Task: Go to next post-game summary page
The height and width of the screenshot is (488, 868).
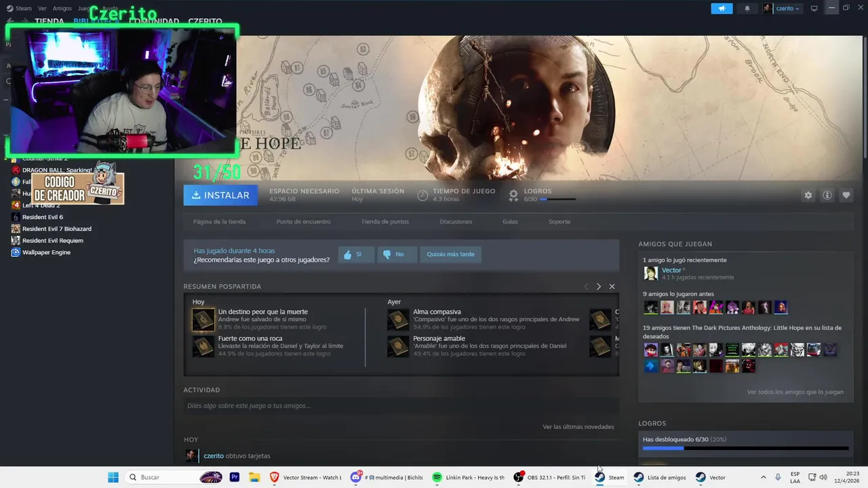Action: point(598,287)
